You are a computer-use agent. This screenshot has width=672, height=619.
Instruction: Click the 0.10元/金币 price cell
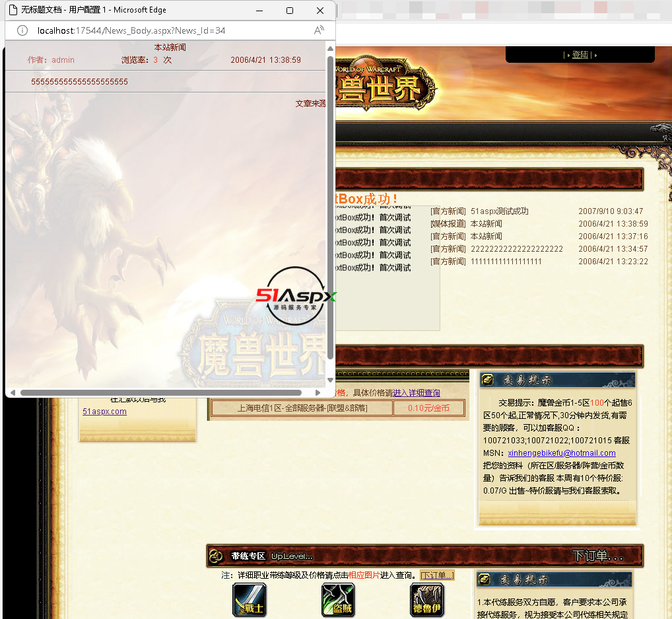[x=428, y=408]
